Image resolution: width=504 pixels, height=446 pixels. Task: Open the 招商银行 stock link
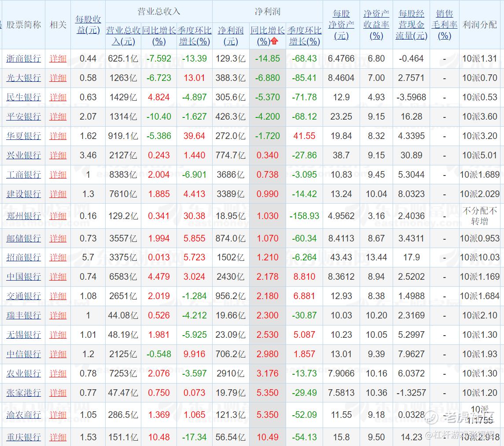(23, 257)
